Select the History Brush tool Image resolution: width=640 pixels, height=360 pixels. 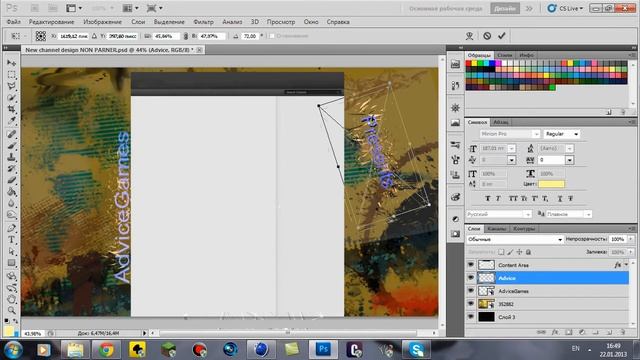pos(11,169)
